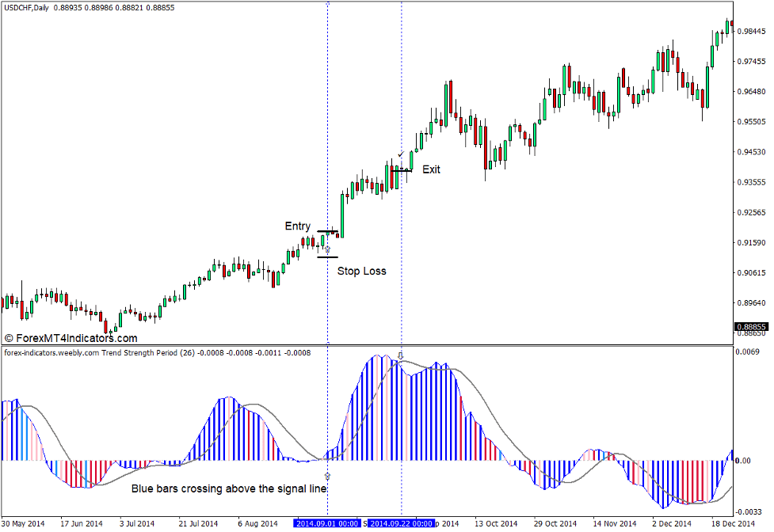Click the current price box showing 0.88855

[x=752, y=325]
